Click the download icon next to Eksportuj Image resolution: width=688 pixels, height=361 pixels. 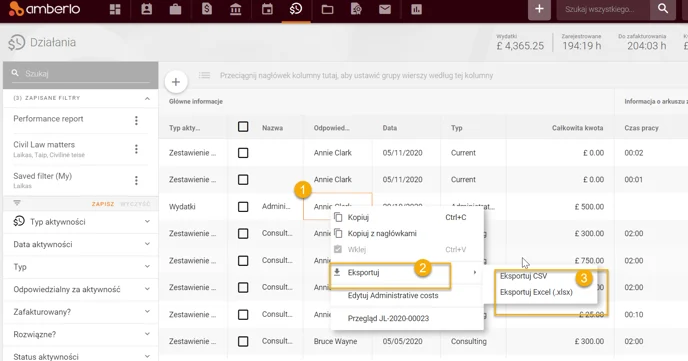337,272
